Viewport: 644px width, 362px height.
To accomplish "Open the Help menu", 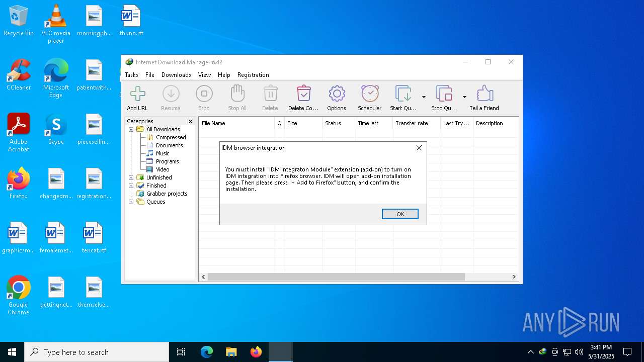I will 224,75.
